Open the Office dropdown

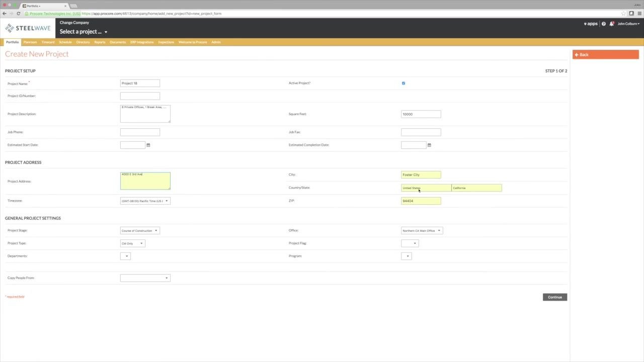[422, 231]
